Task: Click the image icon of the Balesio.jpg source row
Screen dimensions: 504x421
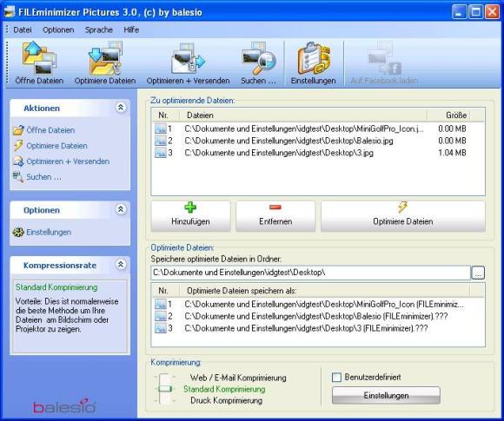Action: point(161,141)
